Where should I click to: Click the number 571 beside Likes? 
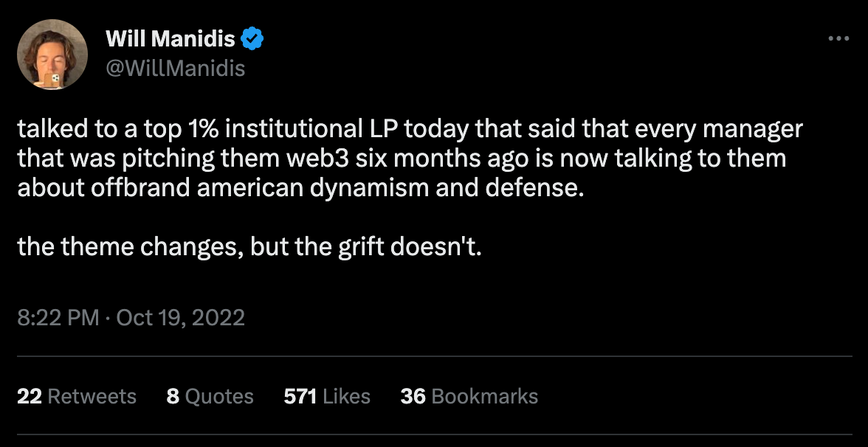click(300, 396)
